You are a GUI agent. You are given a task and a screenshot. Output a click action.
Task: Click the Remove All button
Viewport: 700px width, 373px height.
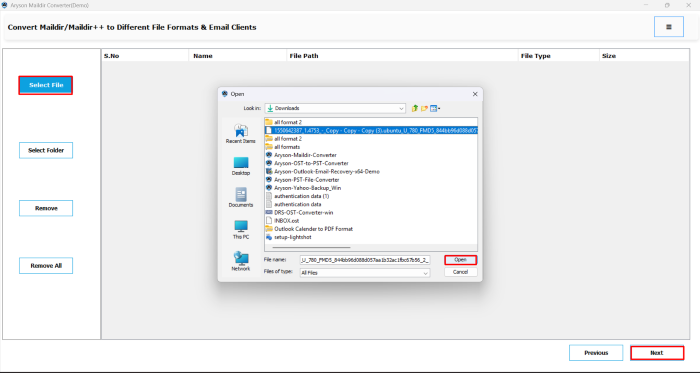click(x=46, y=265)
